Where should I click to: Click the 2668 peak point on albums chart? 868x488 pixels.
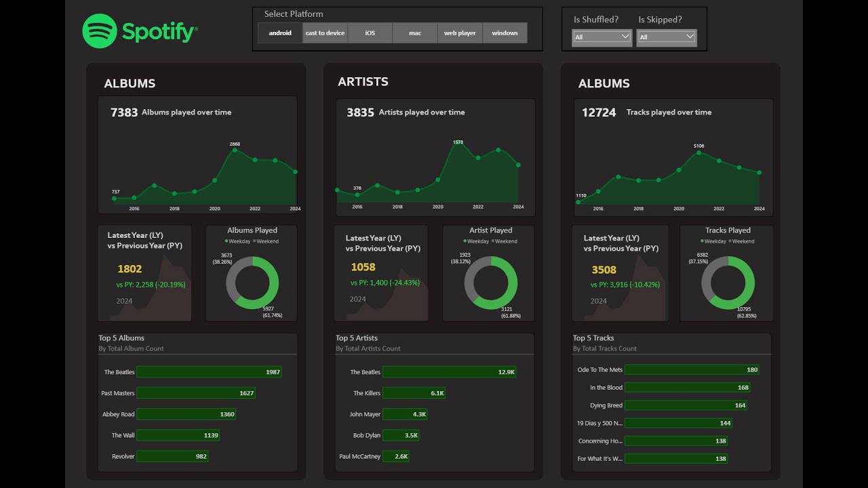click(x=235, y=150)
